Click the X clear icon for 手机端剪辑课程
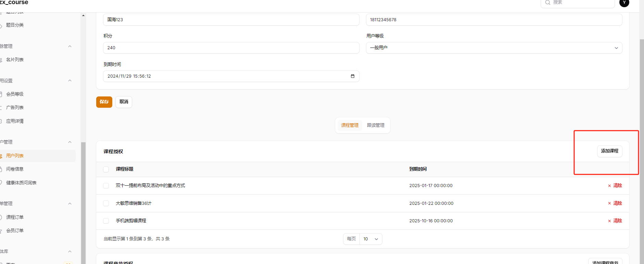This screenshot has height=264, width=644. (x=609, y=221)
